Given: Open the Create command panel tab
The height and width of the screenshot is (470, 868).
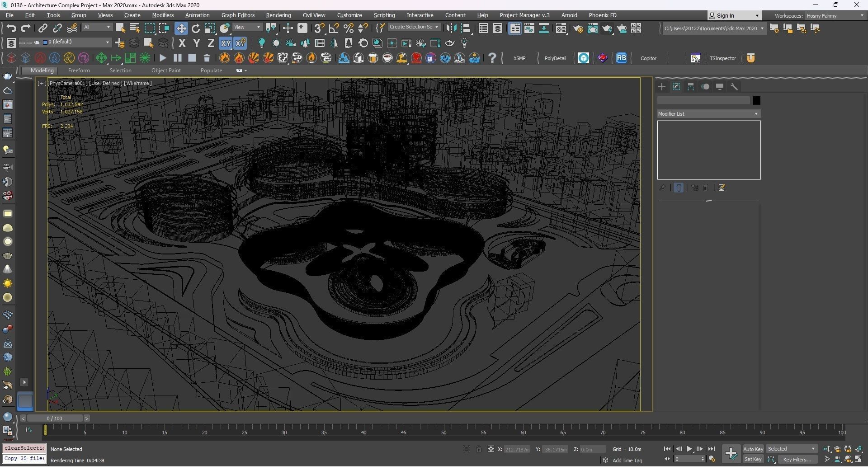Looking at the screenshot, I should [662, 87].
